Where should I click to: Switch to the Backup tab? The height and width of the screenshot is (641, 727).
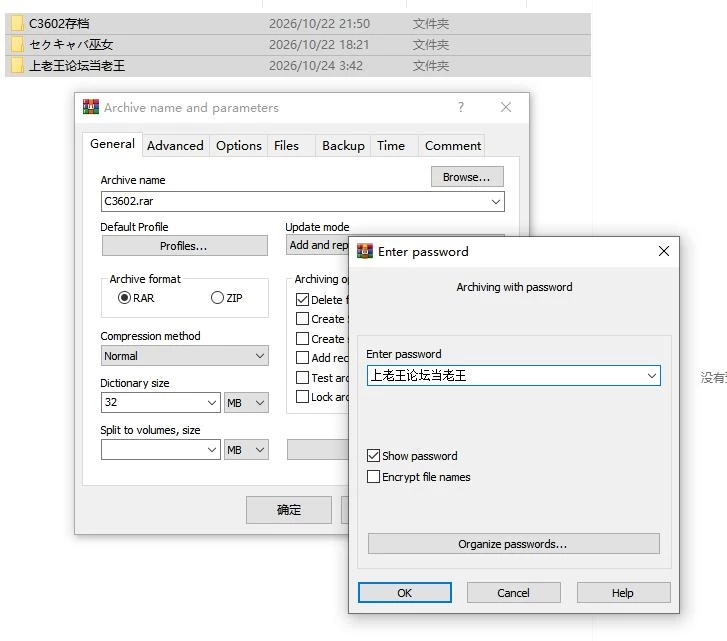point(343,146)
